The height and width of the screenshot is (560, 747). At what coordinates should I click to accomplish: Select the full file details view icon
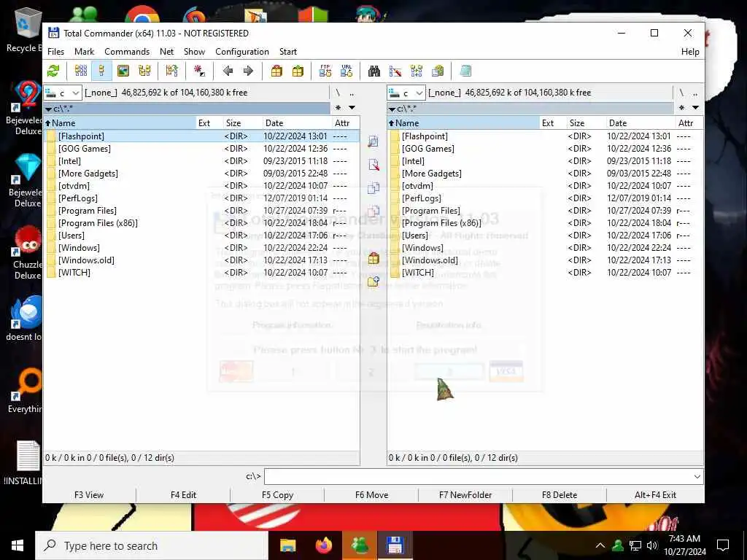pyautogui.click(x=101, y=71)
